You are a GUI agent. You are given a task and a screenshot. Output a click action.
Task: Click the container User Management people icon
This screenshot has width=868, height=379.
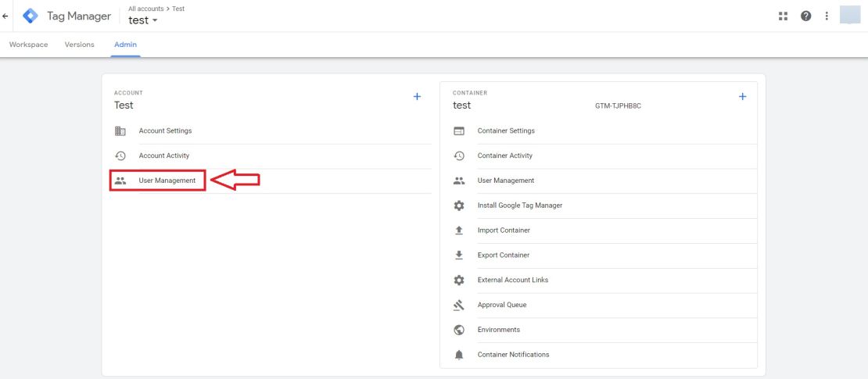459,181
